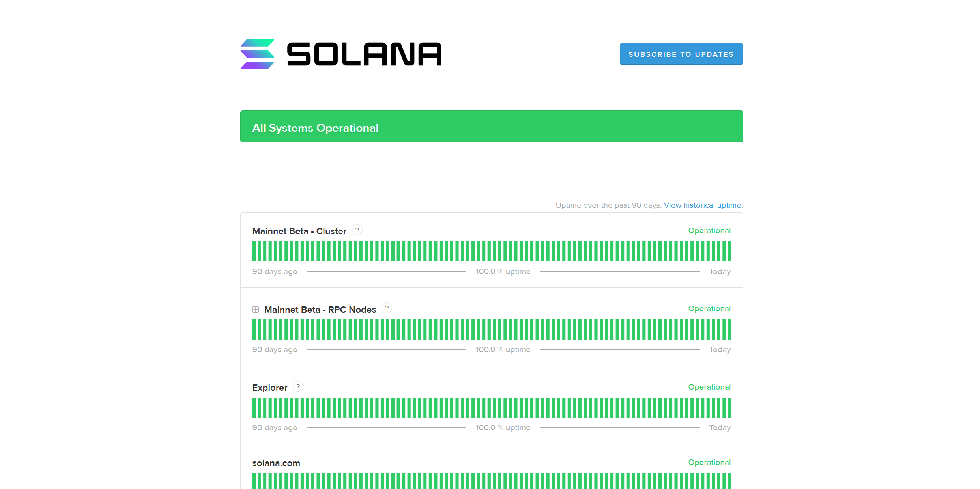Click '90 days ago' under Mainnet Beta - Cluster
Image resolution: width=980 pixels, height=489 pixels.
[x=275, y=271]
